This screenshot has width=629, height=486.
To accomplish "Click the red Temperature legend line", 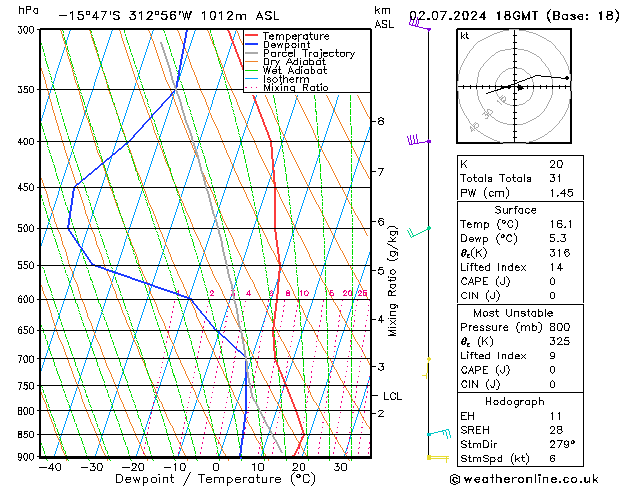I will [x=251, y=36].
